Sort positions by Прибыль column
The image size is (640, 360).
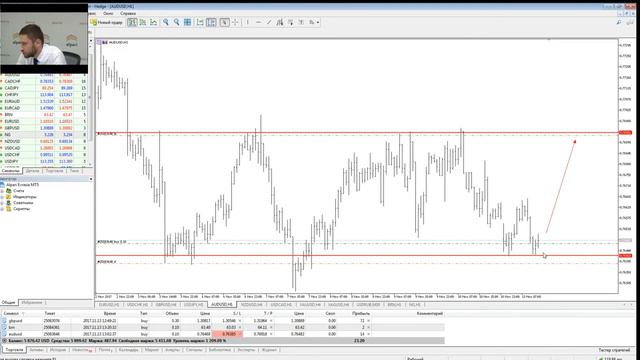coord(361,313)
